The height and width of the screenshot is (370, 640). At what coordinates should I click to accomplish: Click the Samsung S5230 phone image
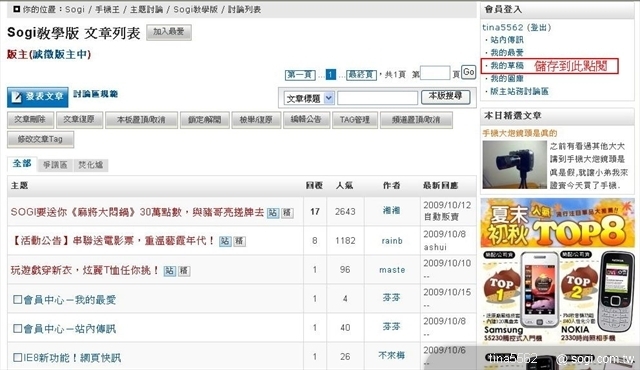coord(540,289)
